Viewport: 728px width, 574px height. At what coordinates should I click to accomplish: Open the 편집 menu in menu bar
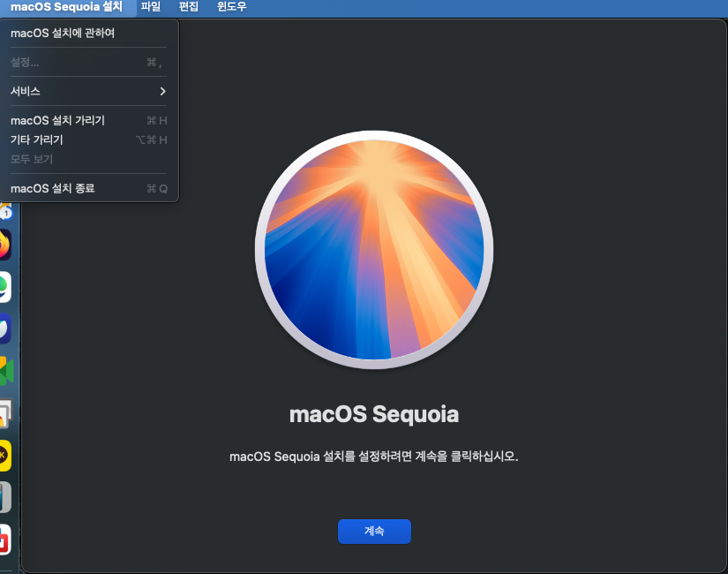[189, 7]
